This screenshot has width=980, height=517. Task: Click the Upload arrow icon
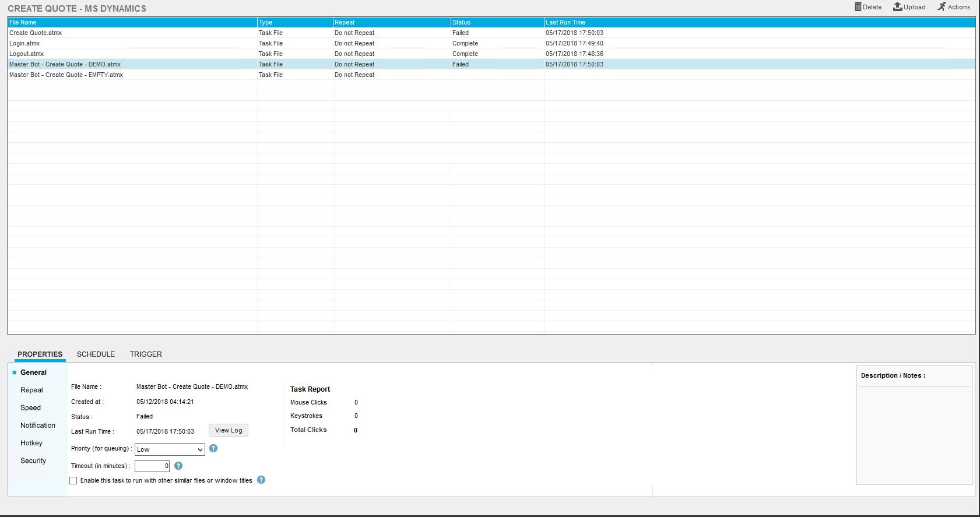point(898,7)
